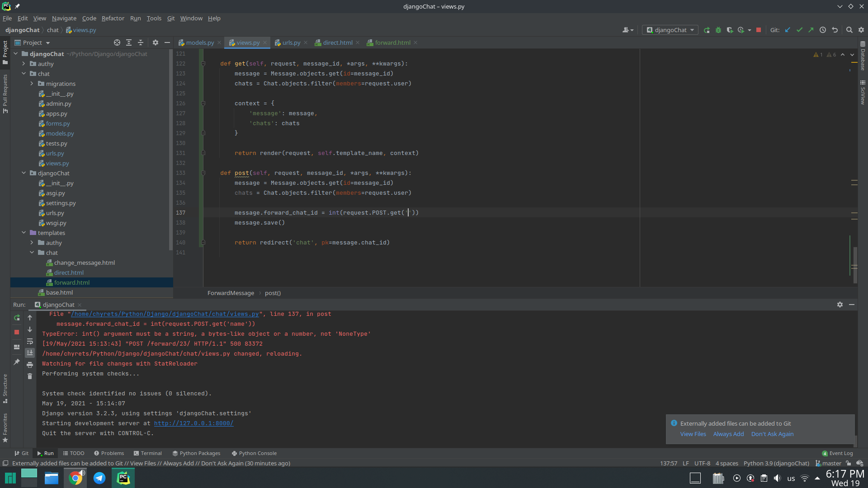Image resolution: width=868 pixels, height=488 pixels.
Task: Toggle Favorites side tool window
Action: 5,427
